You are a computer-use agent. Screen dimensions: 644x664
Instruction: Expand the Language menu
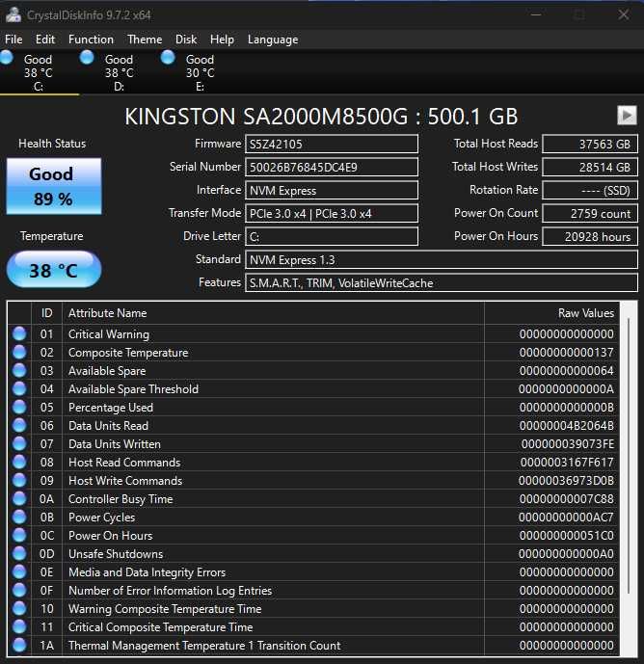273,40
